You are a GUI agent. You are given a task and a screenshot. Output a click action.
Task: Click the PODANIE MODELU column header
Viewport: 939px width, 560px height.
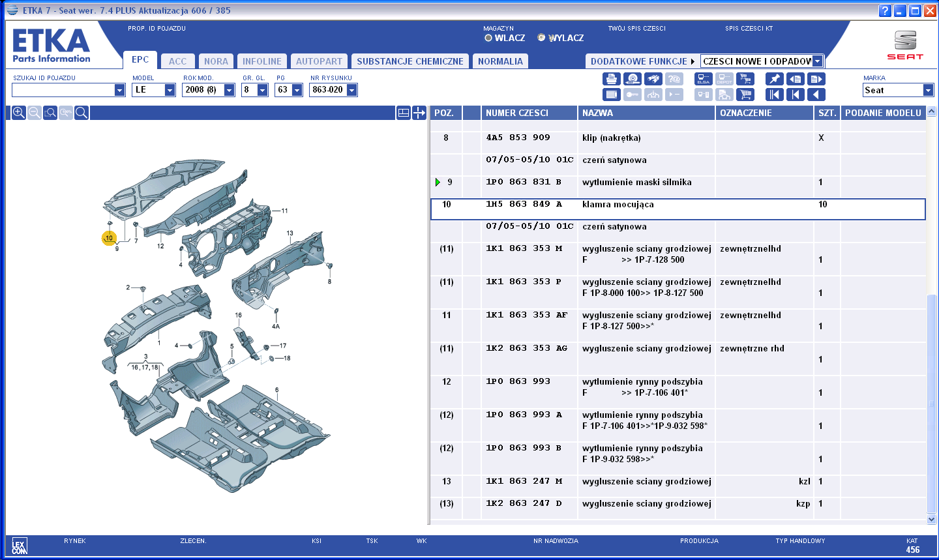[883, 113]
